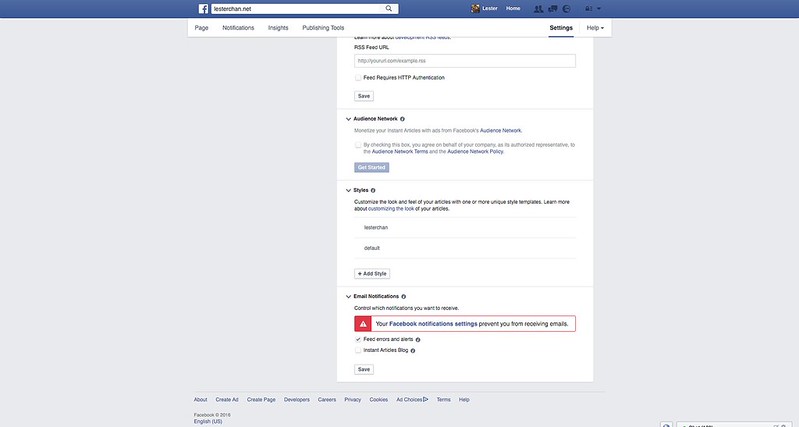The width and height of the screenshot is (799, 427).
Task: Click the search magnifier icon
Action: point(389,8)
